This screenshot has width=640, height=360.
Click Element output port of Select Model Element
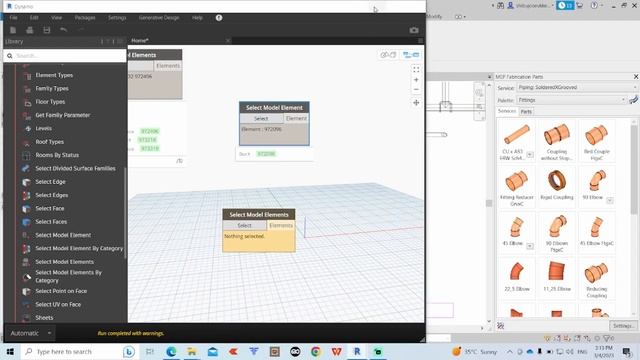click(296, 118)
